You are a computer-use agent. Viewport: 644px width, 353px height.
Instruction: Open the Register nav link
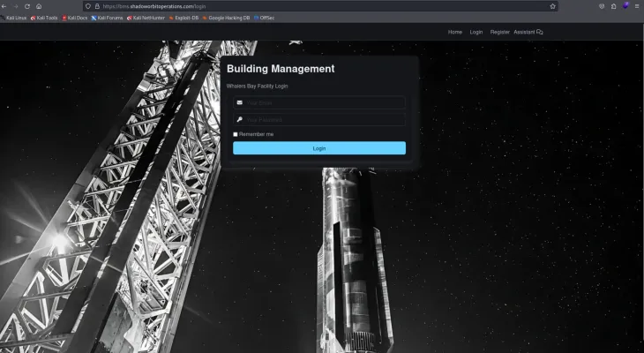tap(500, 32)
